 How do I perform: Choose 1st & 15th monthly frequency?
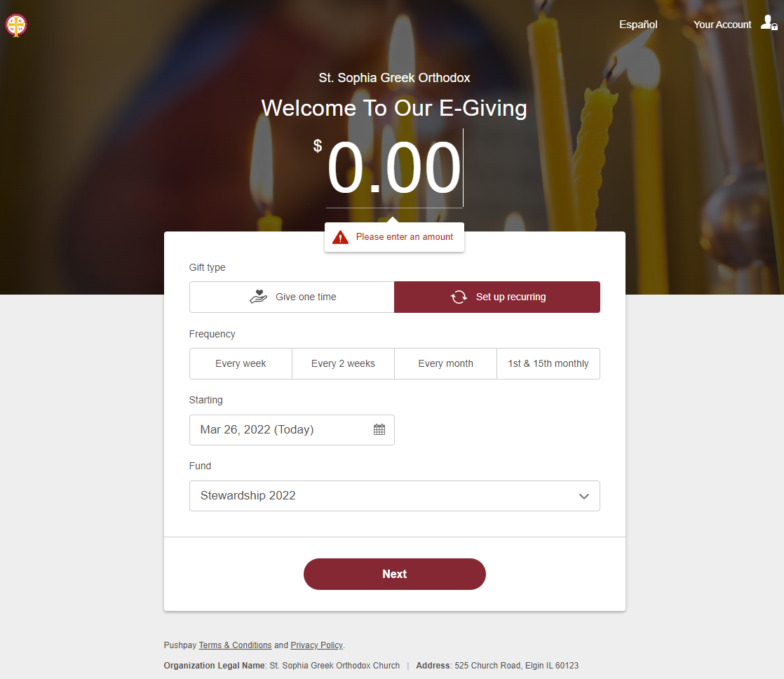548,363
